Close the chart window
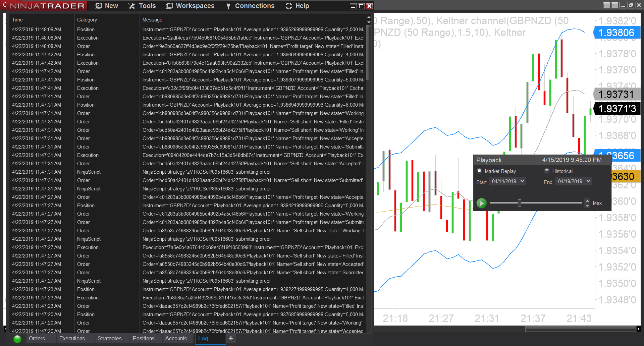644x346 pixels. pyautogui.click(x=639, y=5)
